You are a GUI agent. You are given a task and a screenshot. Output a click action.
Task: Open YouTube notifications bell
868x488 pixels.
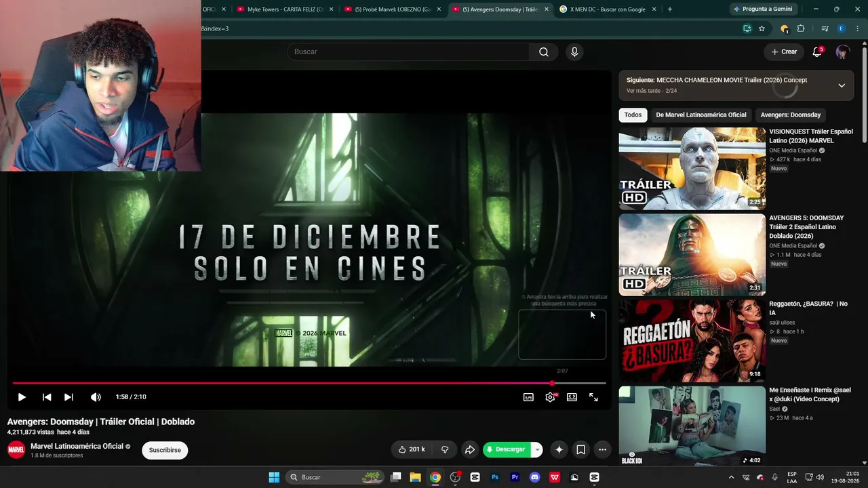coord(817,52)
